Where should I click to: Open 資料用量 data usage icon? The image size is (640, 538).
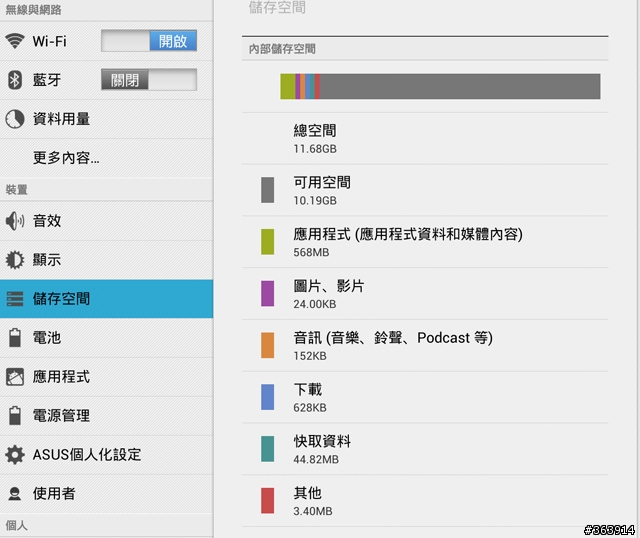click(15, 119)
